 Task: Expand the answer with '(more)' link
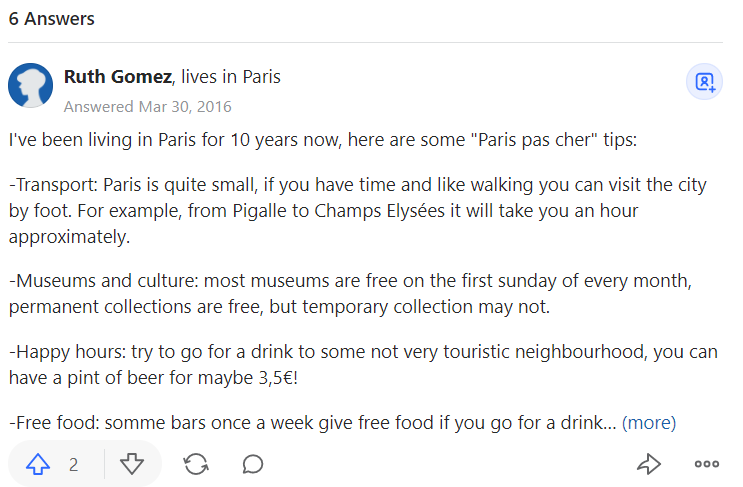tap(648, 423)
